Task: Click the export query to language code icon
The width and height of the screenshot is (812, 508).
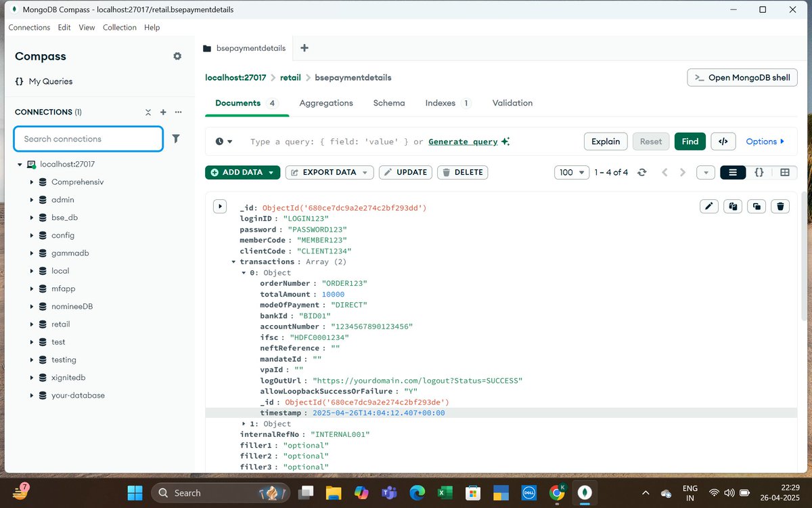Action: pos(723,142)
